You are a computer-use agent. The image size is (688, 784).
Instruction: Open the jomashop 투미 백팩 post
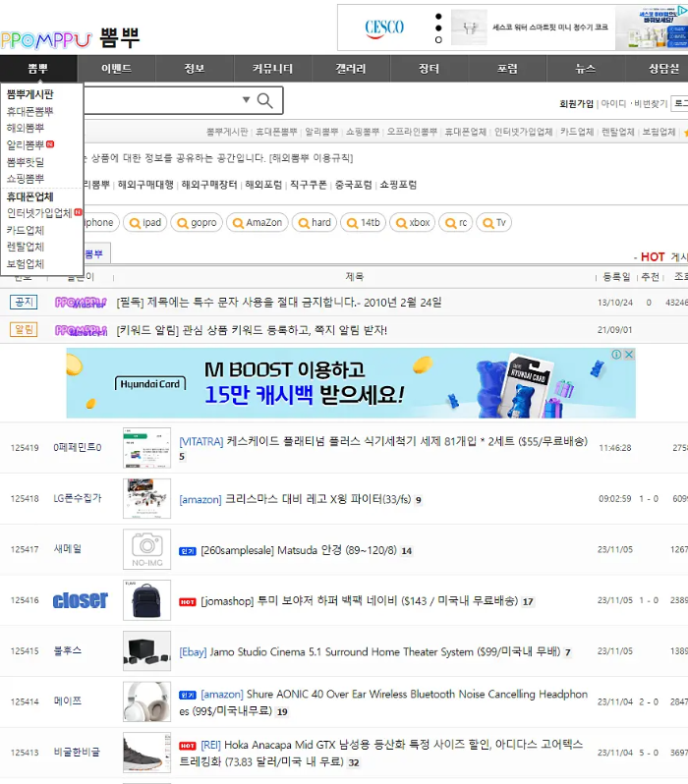coord(360,601)
